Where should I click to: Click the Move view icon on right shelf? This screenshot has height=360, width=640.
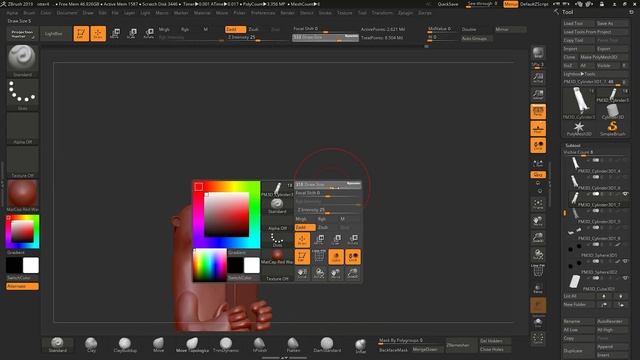click(x=538, y=221)
